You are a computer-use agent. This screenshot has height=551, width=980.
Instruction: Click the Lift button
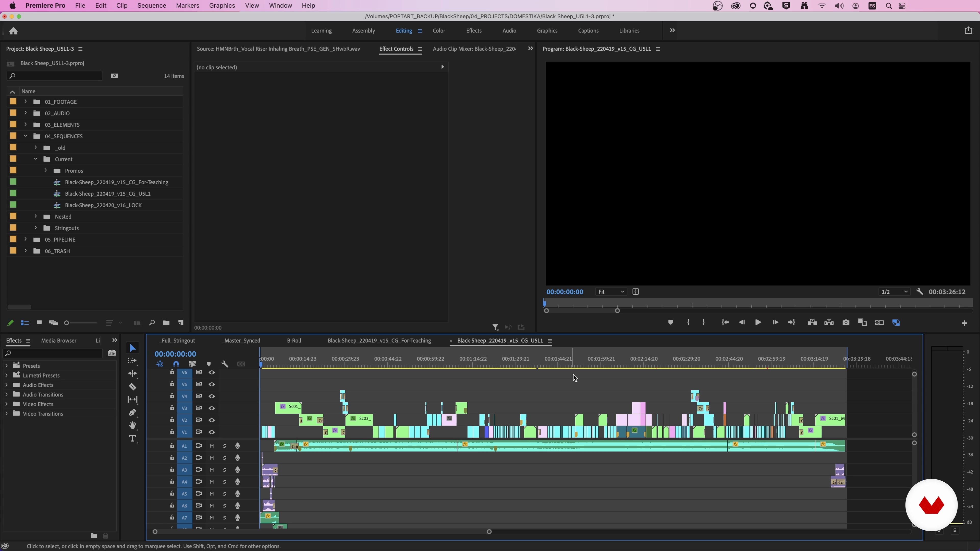pos(812,322)
